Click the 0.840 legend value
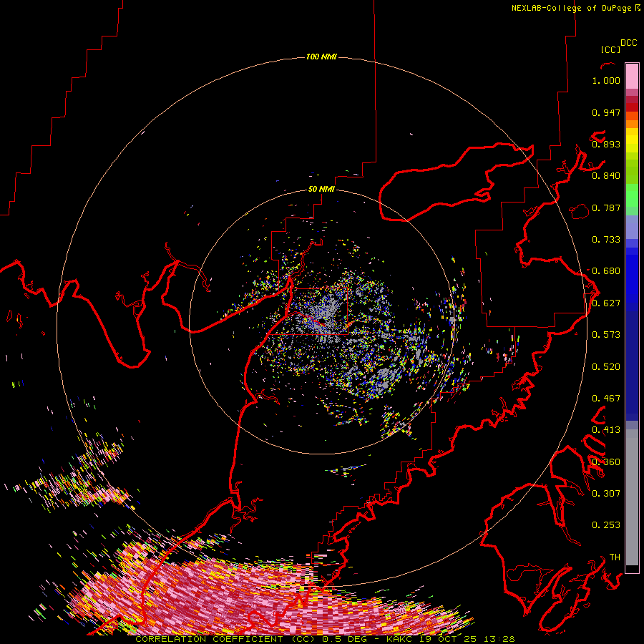This screenshot has width=644, height=644. [606, 176]
